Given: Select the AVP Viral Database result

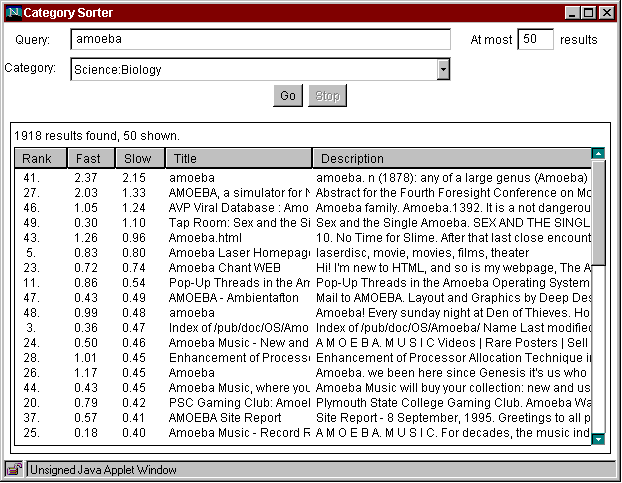Looking at the screenshot, I should pyautogui.click(x=240, y=207).
